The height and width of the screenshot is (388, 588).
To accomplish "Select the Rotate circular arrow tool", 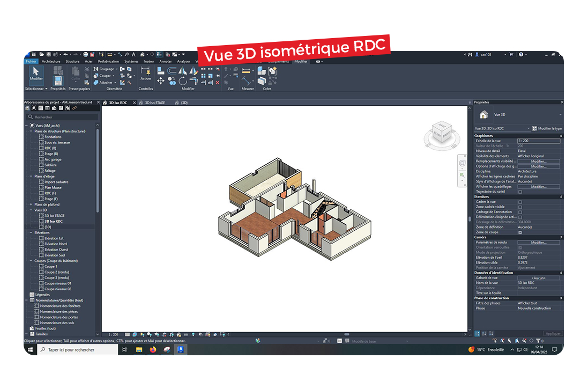I will (x=183, y=80).
